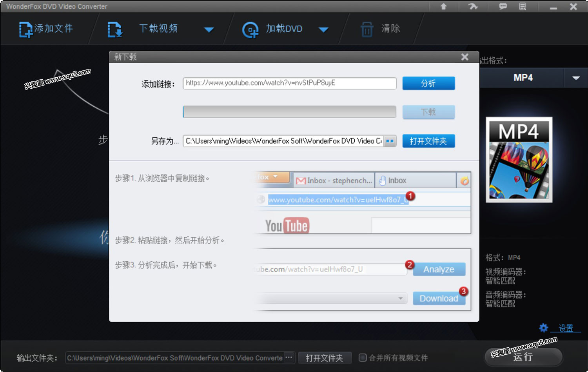588x372 pixels.
Task: Click the 分析 (Analyze) button
Action: 428,83
